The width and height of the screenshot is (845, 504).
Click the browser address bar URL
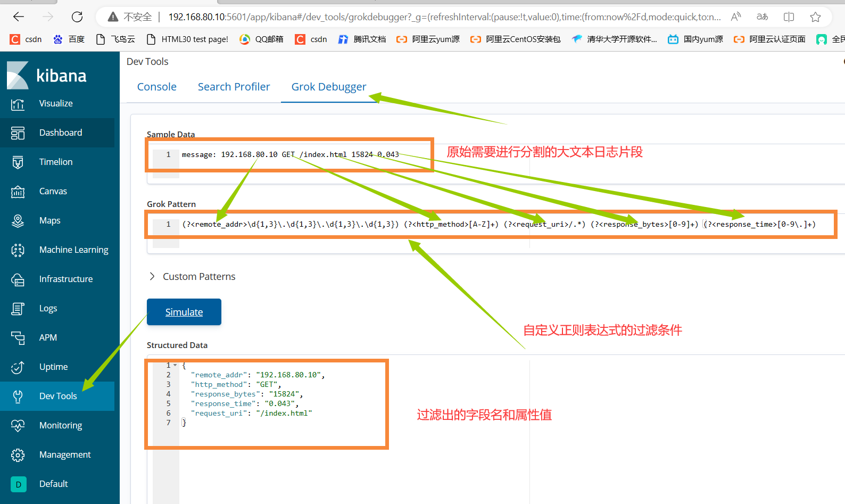[444, 17]
